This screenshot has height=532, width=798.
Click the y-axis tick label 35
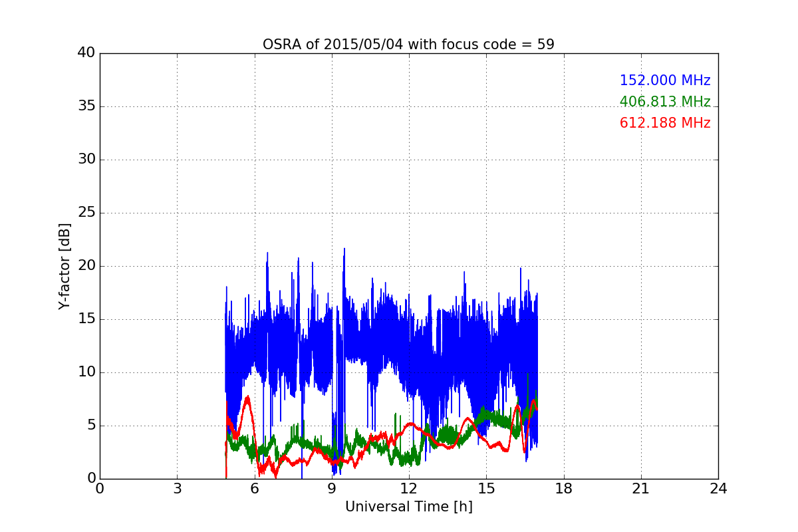tap(86, 106)
